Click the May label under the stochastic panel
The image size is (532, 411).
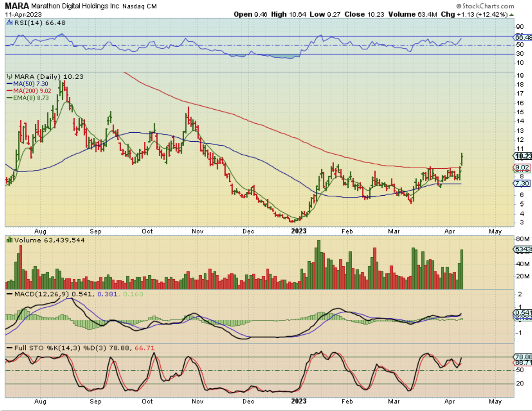tap(495, 402)
